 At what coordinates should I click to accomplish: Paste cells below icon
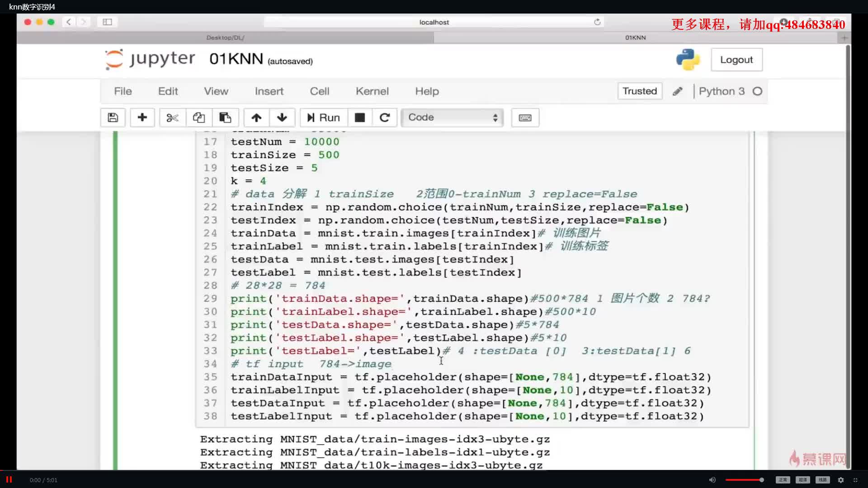(225, 117)
